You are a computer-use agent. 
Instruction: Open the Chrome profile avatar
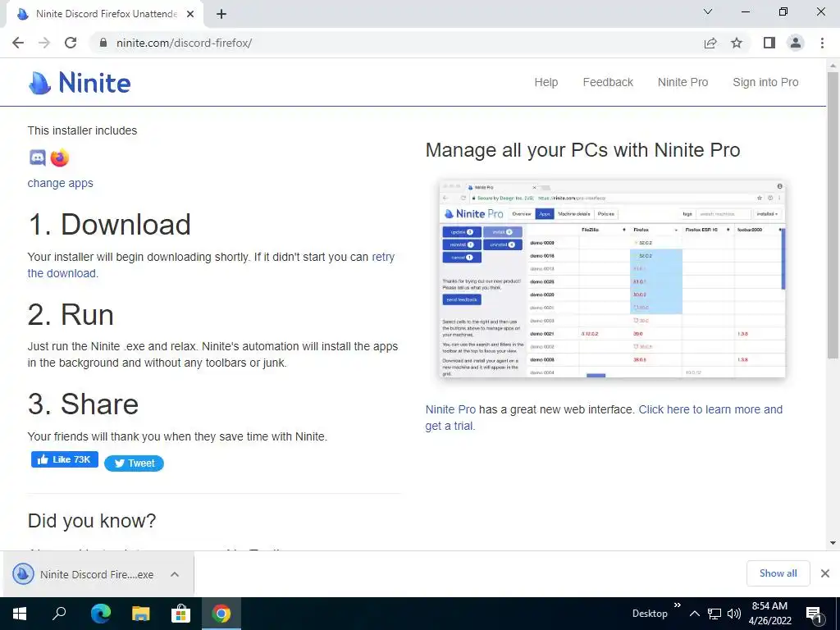[x=796, y=43]
